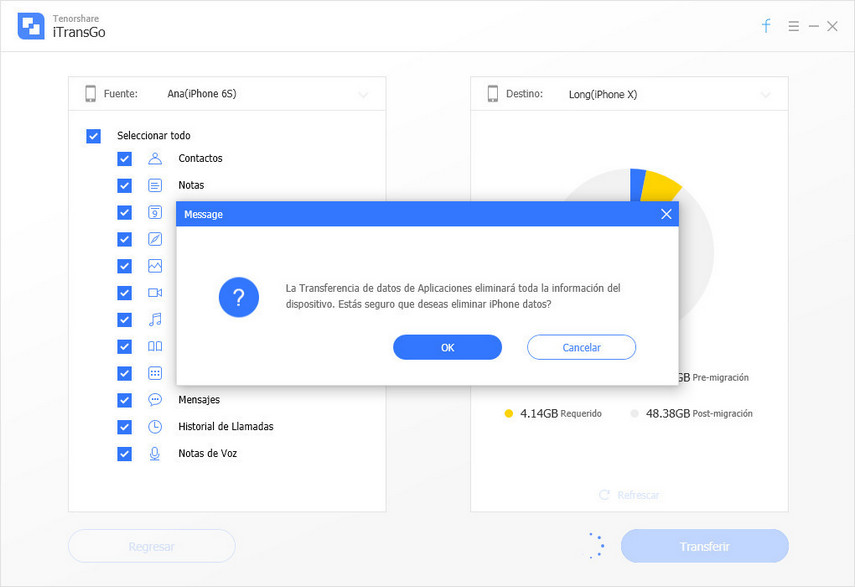Click the question mark icon in dialog

(x=238, y=297)
